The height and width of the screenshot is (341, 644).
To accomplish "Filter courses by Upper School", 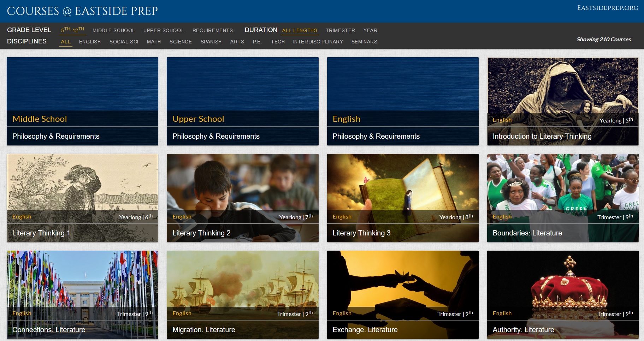I will [x=164, y=30].
